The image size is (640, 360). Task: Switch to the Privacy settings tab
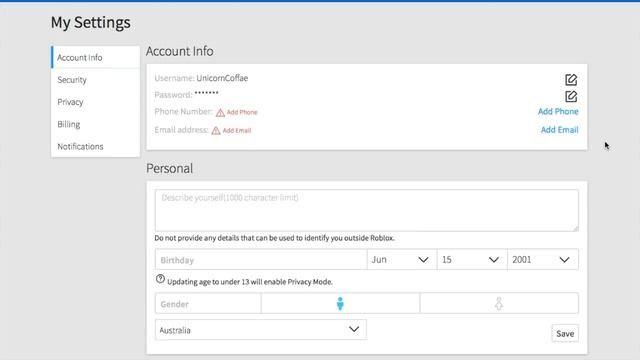point(96,102)
